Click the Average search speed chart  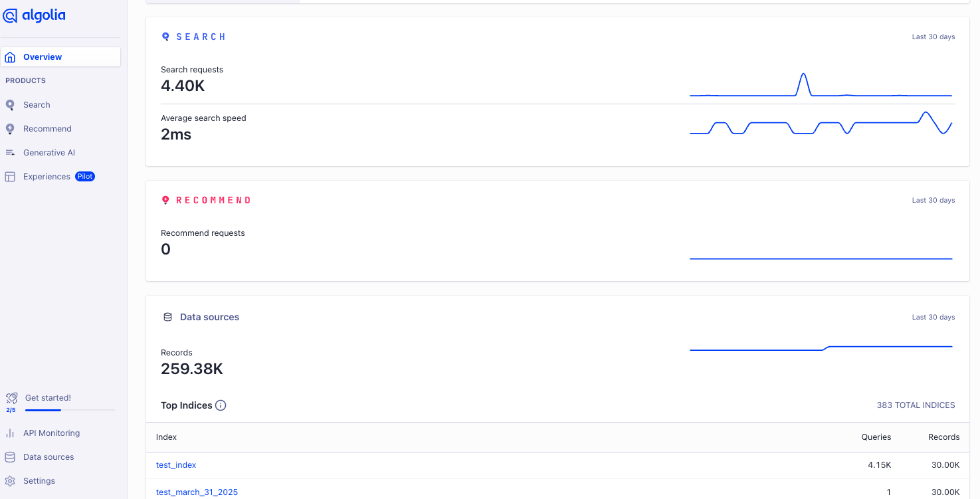[x=821, y=124]
